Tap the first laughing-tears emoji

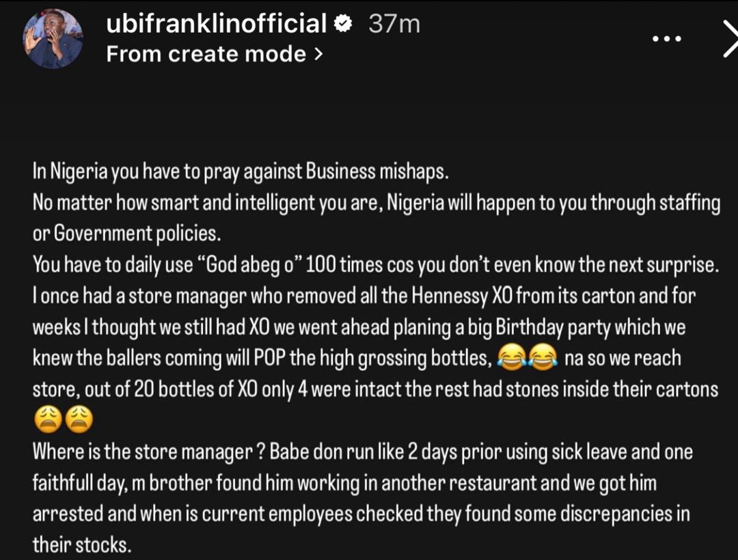[512, 358]
